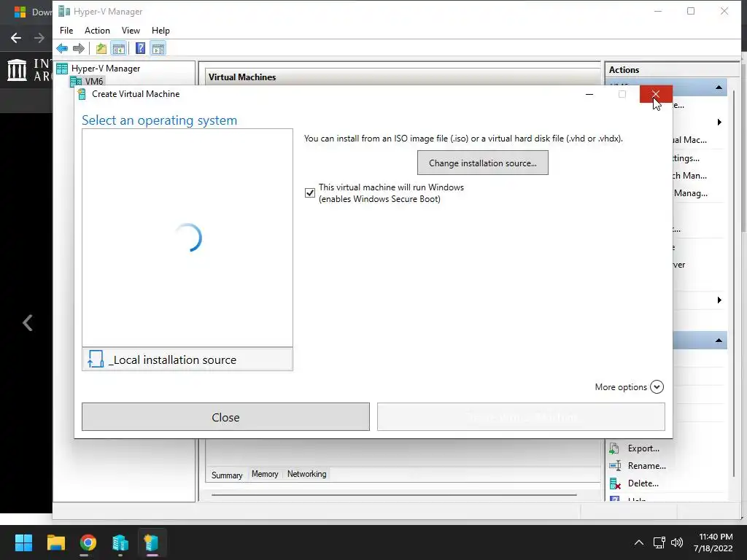Click the Create Virtual Machine title icon
This screenshot has height=560, width=747.
pyautogui.click(x=82, y=94)
